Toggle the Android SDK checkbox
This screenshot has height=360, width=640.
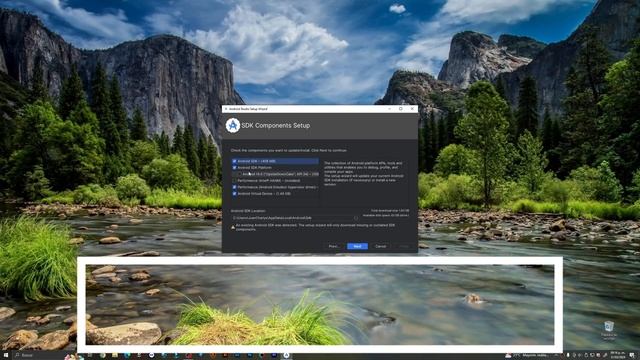[x=234, y=161]
